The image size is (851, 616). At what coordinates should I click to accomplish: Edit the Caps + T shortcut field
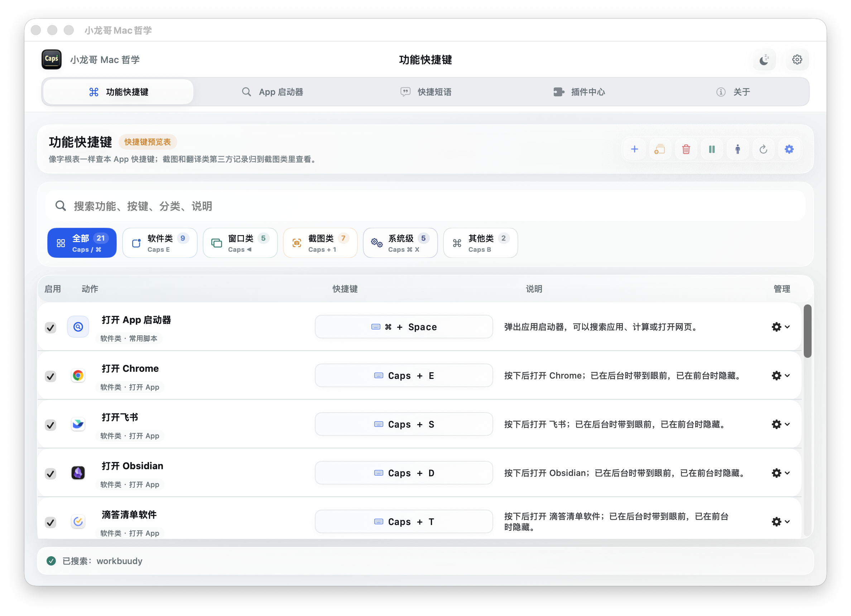(404, 522)
